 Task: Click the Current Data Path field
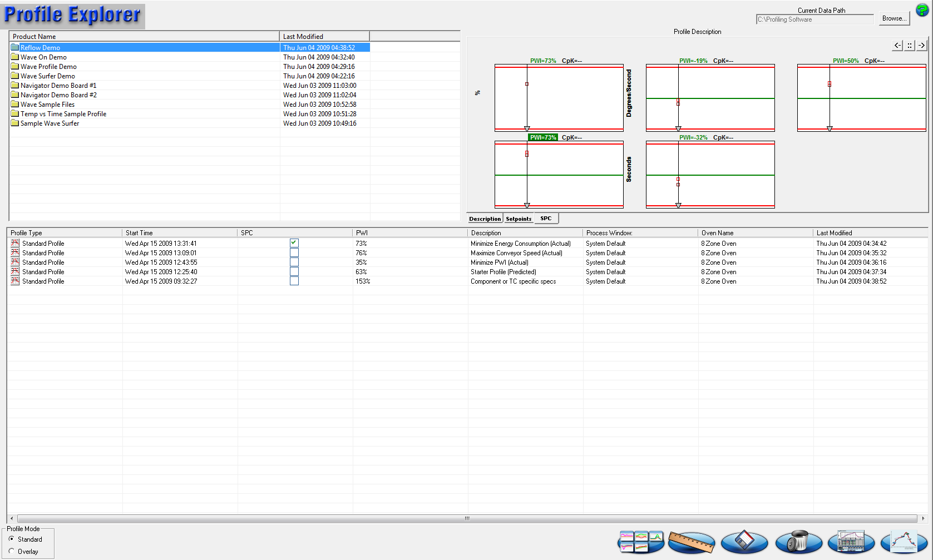click(x=814, y=19)
